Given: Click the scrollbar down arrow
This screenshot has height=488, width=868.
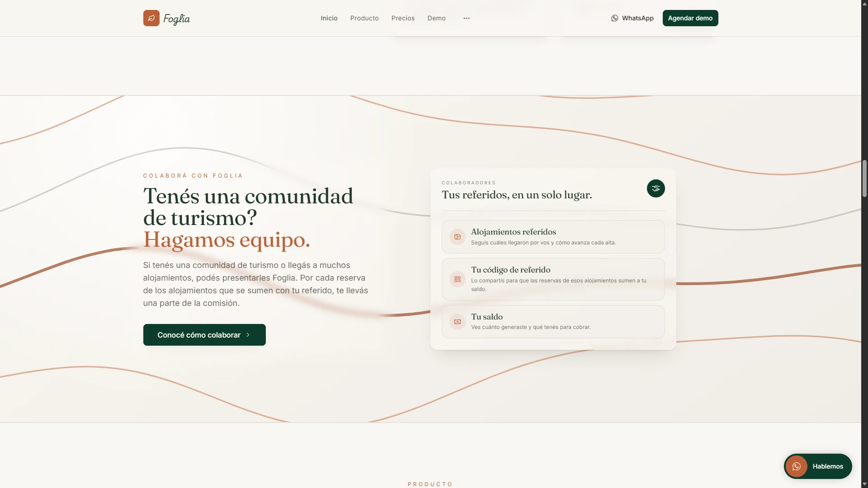Looking at the screenshot, I should click(x=864, y=484).
